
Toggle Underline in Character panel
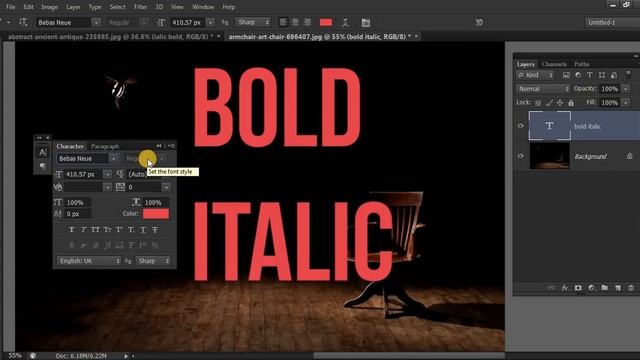click(143, 230)
